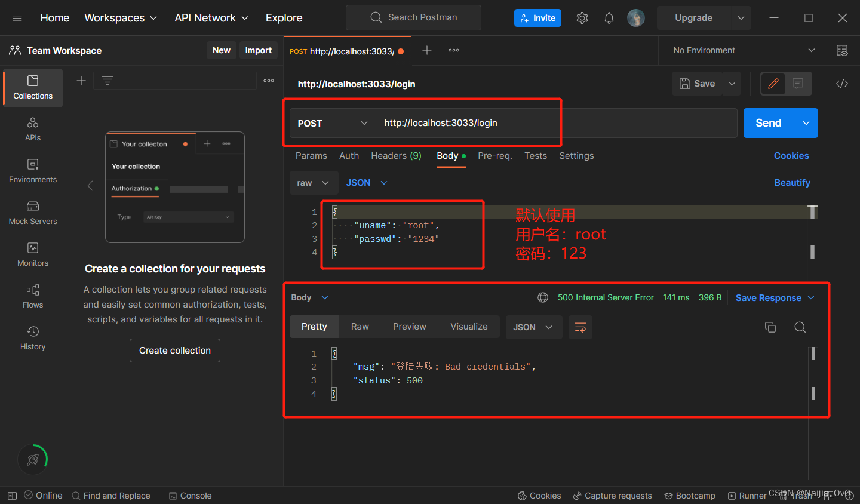This screenshot has height=504, width=860.
Task: Open the Upgrade dropdown arrow
Action: tap(741, 18)
